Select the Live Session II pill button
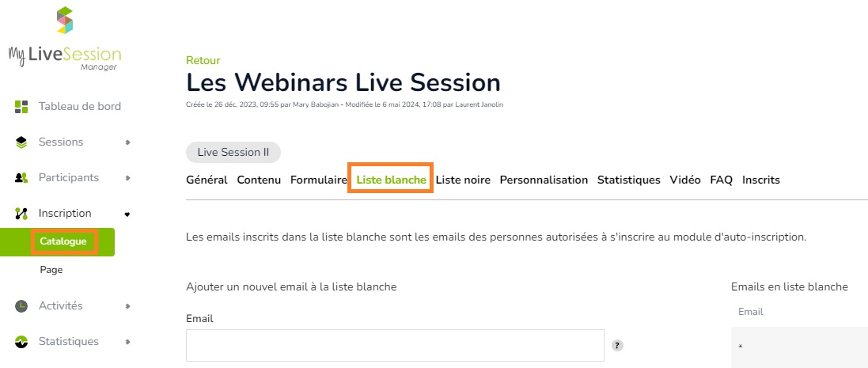Screen dimensions: 868x368 click(233, 153)
